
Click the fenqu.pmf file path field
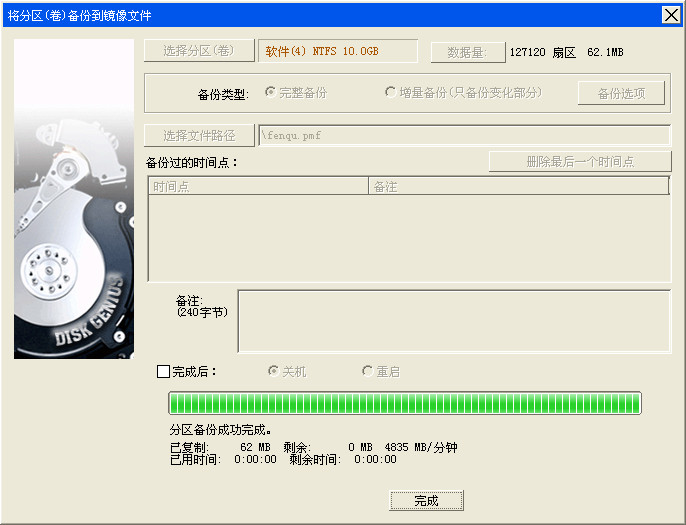pos(465,136)
